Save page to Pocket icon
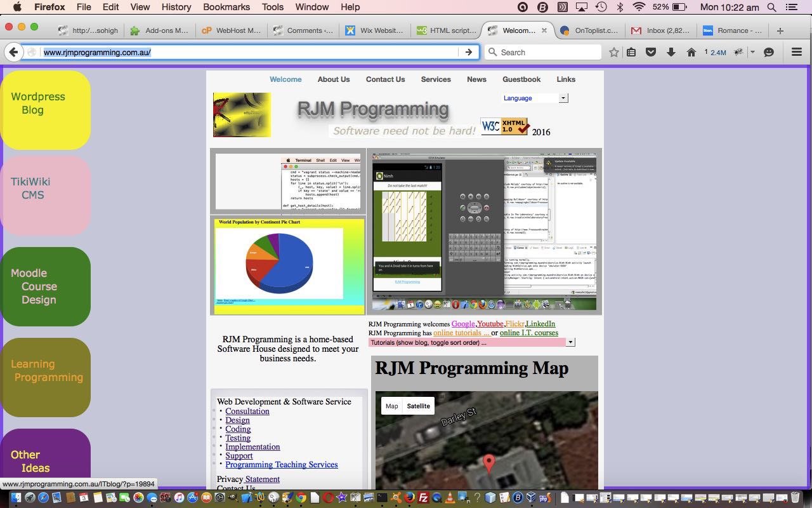This screenshot has height=508, width=812. click(x=651, y=52)
